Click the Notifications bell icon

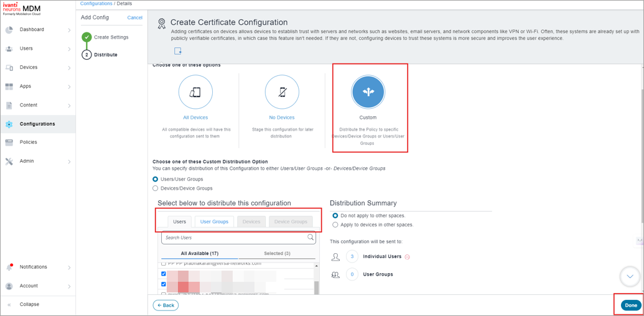[9, 267]
